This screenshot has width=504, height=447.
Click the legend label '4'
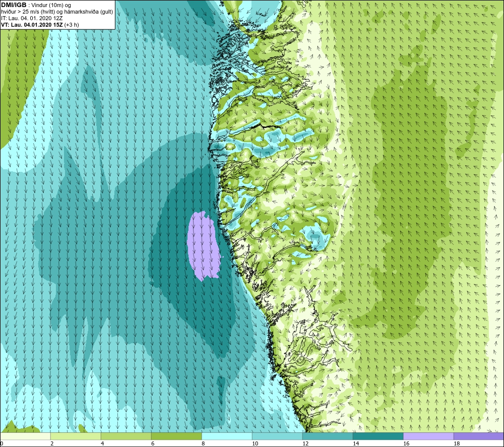pyautogui.click(x=102, y=444)
